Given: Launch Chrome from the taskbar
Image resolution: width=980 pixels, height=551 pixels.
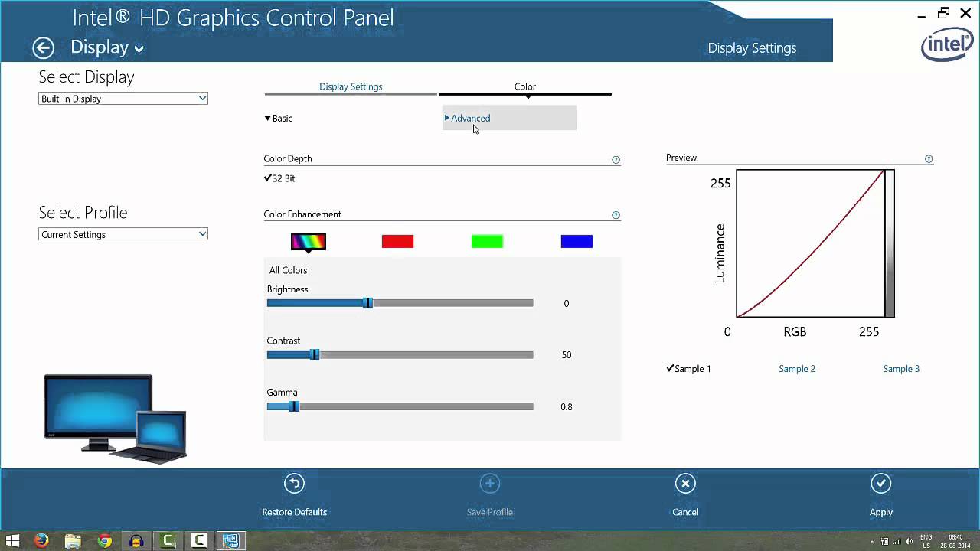Looking at the screenshot, I should click(104, 540).
